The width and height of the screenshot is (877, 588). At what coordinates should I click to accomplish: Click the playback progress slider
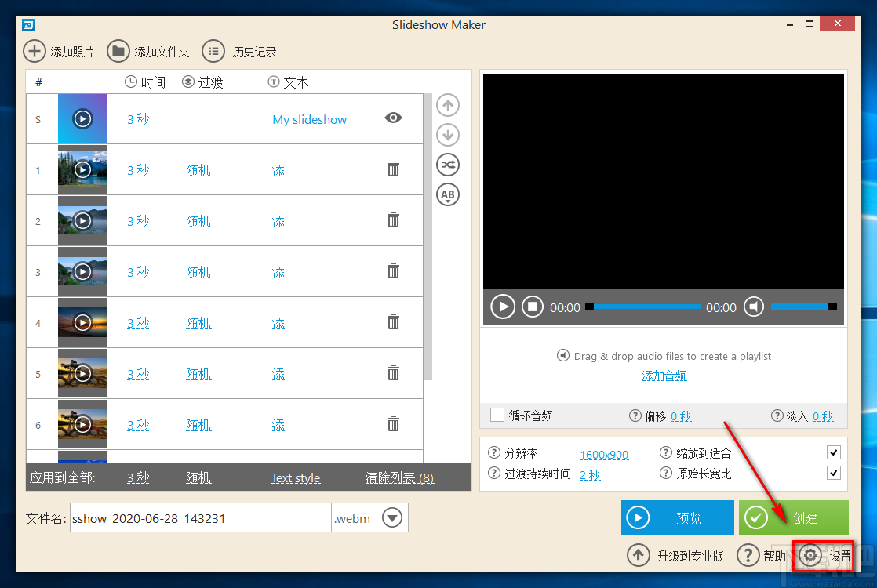tap(643, 307)
